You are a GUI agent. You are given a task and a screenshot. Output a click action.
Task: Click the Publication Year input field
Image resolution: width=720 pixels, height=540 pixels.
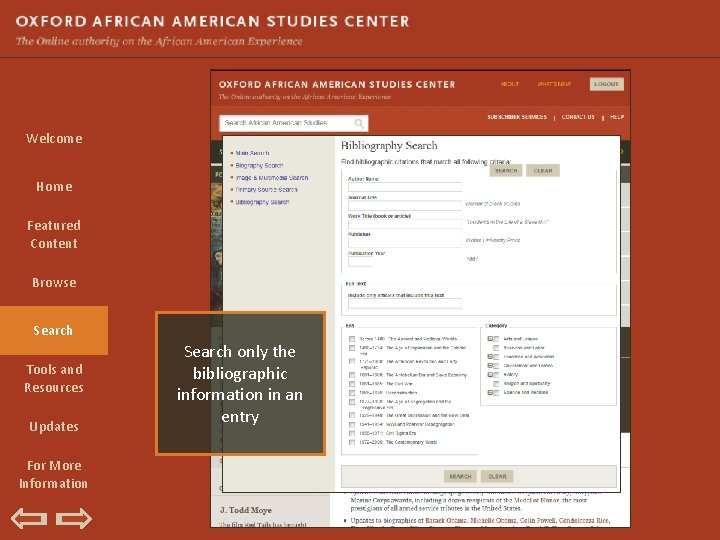360,261
